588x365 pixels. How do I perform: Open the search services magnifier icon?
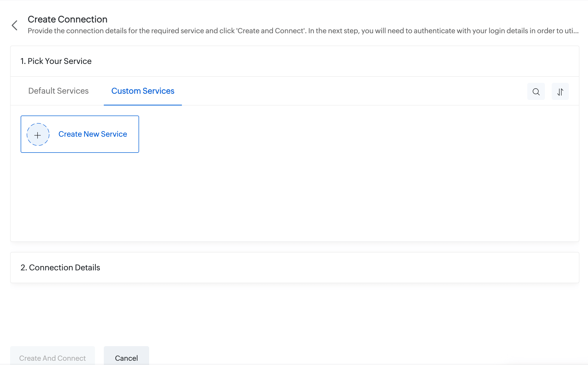click(x=536, y=92)
